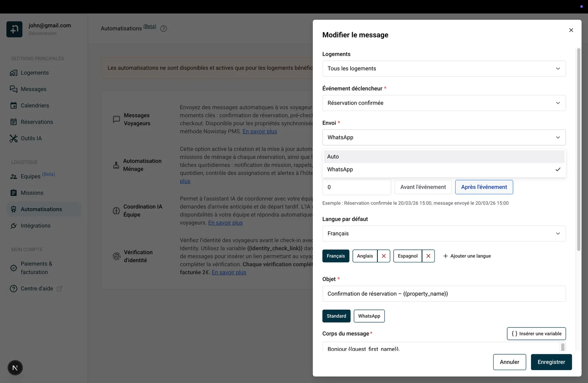This screenshot has width=588, height=383.
Task: Switch to WhatsApp message format
Action: point(369,316)
